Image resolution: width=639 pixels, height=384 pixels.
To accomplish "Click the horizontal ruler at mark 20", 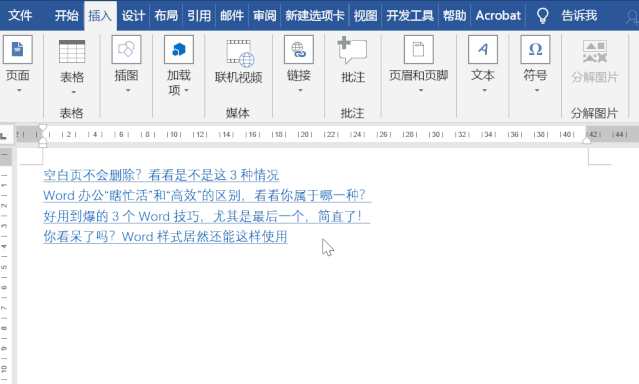I will tap(304, 135).
